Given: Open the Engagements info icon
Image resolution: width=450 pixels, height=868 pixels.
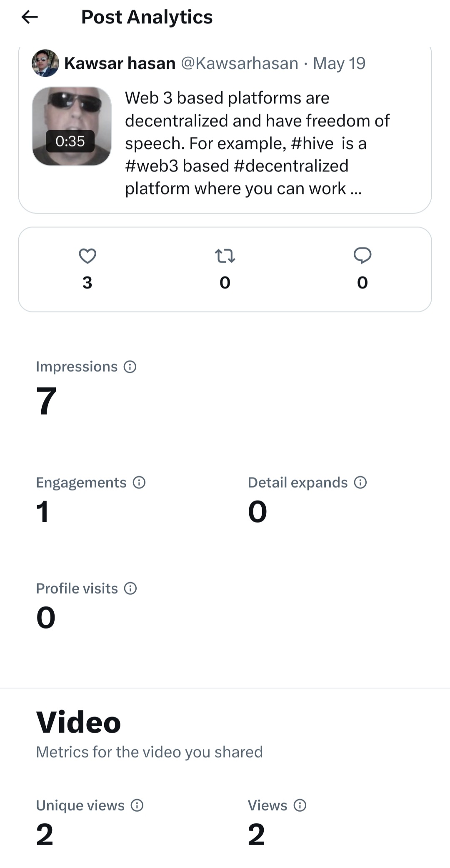Looking at the screenshot, I should (139, 483).
